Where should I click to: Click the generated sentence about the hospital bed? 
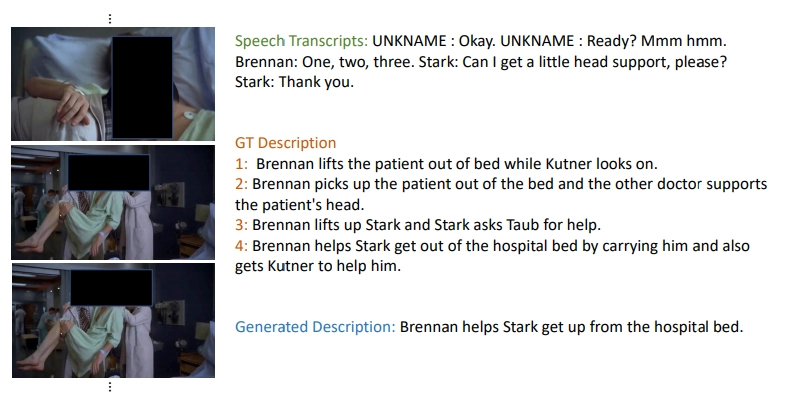tap(571, 327)
